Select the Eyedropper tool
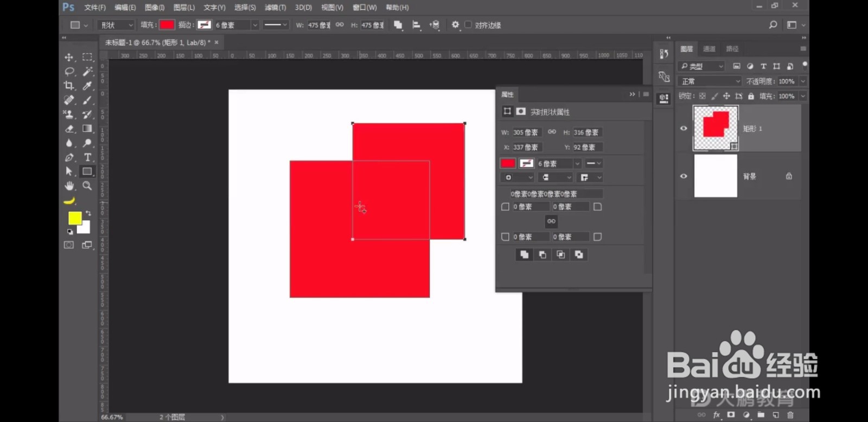The height and width of the screenshot is (422, 868). pos(87,85)
